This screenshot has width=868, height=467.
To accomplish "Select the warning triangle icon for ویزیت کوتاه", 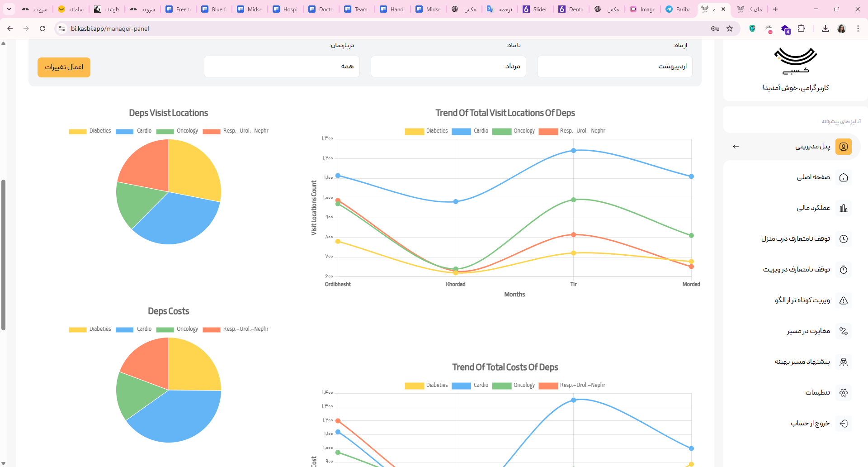I will click(843, 300).
